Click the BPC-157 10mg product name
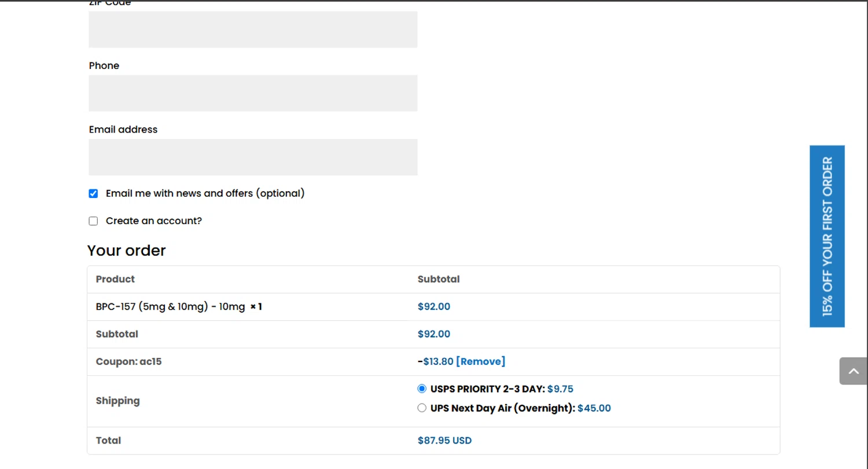Viewport: 868px width, 469px height. [x=171, y=307]
